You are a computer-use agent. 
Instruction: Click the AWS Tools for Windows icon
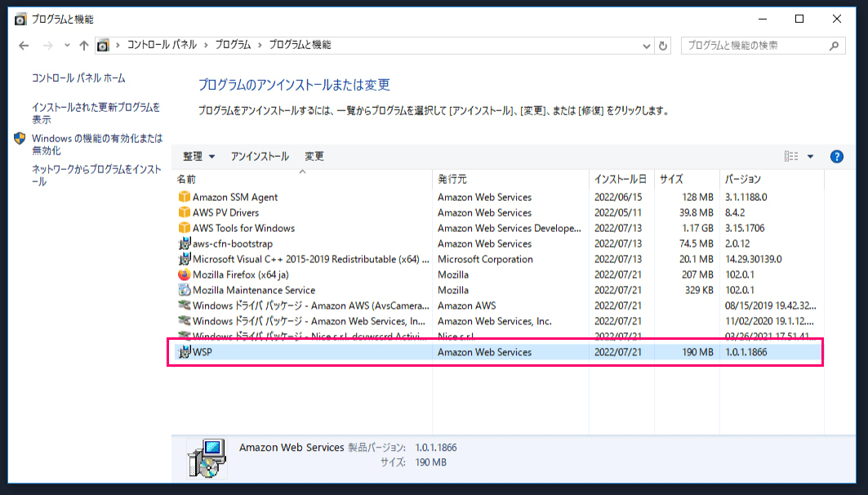[x=186, y=228]
